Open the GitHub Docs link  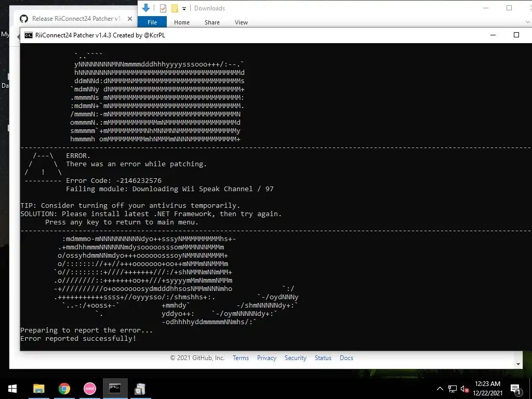click(347, 357)
